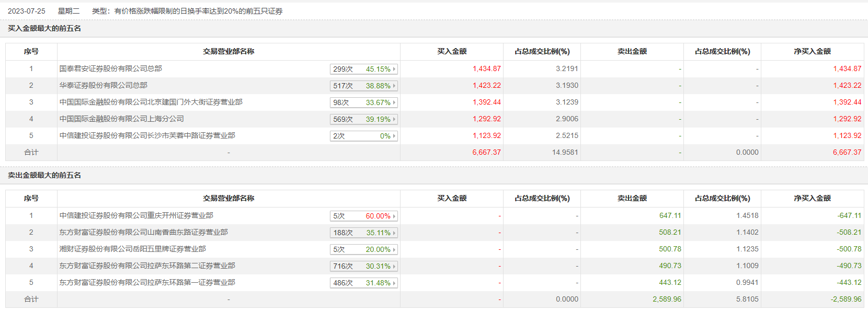The height and width of the screenshot is (311, 868).
Task: Open 中国国际金融股份有限公司上海分公司 link
Action: pos(121,119)
